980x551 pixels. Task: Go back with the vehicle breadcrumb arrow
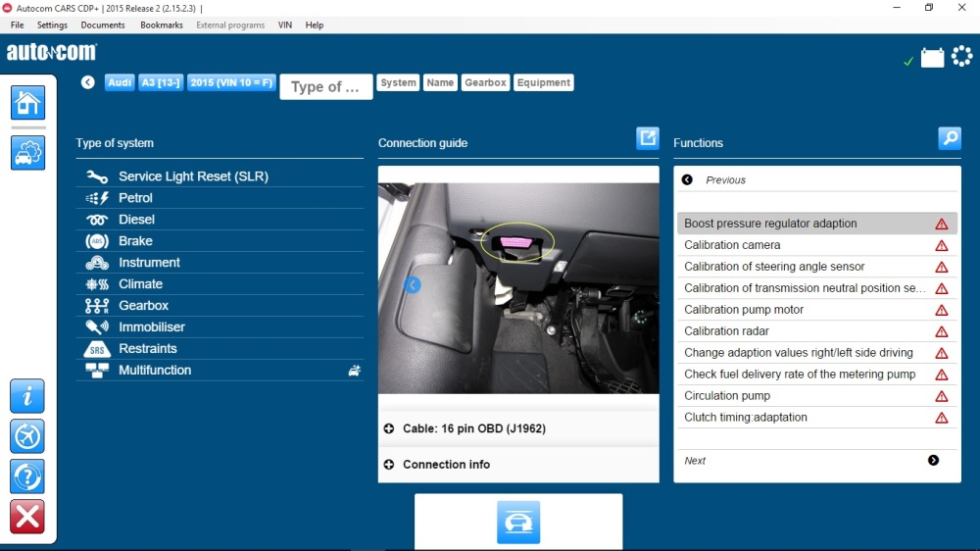point(88,82)
